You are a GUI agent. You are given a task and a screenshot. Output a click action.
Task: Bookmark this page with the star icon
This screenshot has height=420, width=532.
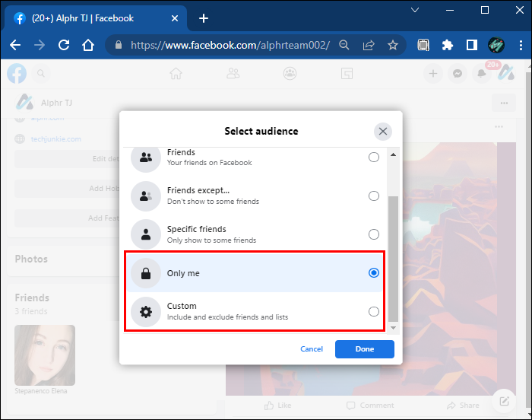click(x=393, y=45)
